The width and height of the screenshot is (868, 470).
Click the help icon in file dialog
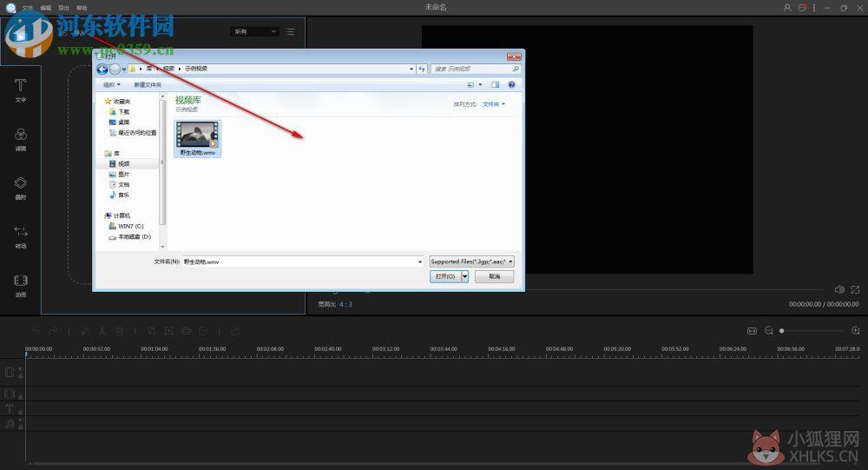[x=511, y=84]
